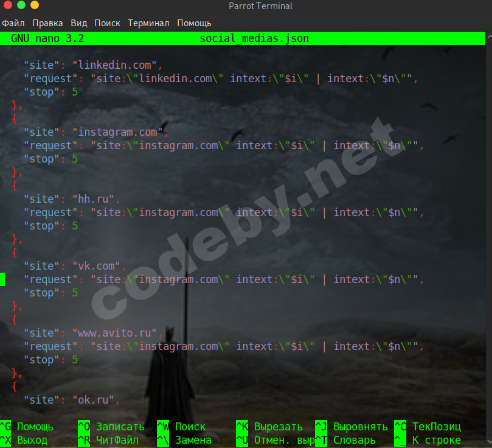Click the ^T Словарь shortcut
Screen dimensions: 492x448
[345, 440]
